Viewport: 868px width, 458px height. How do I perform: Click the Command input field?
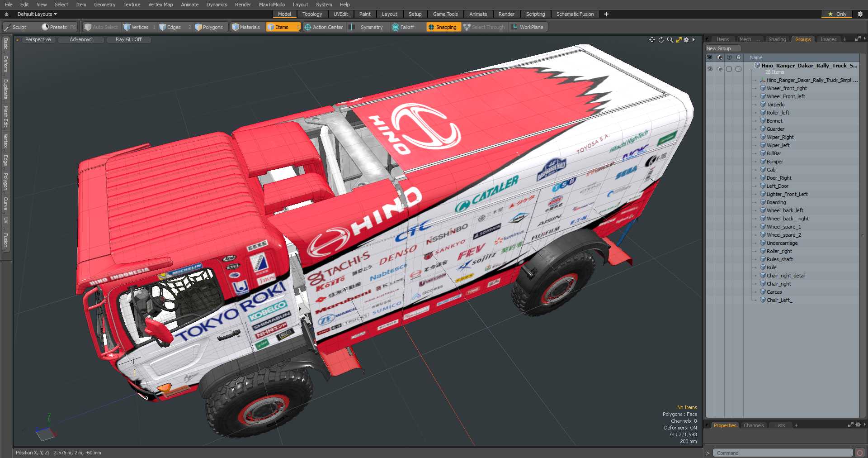click(x=783, y=453)
